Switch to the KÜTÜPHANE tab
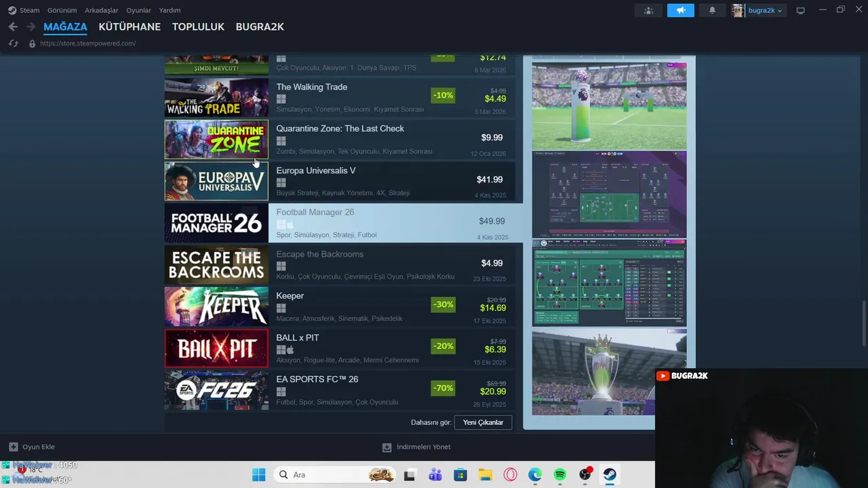Screen dimensions: 868x488 (x=130, y=27)
